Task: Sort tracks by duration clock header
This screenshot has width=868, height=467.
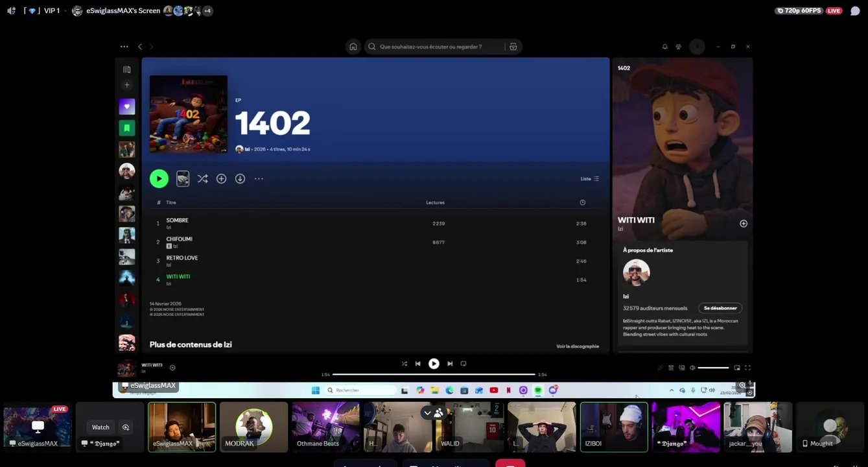Action: 582,202
